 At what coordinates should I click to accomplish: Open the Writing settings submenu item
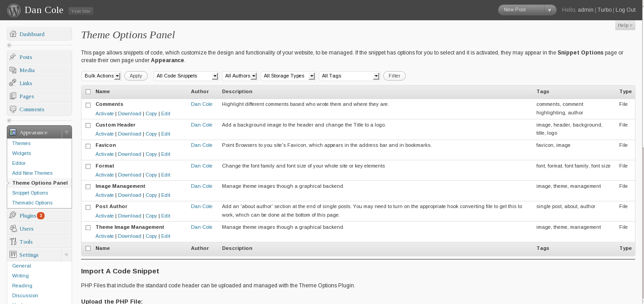[x=20, y=276]
